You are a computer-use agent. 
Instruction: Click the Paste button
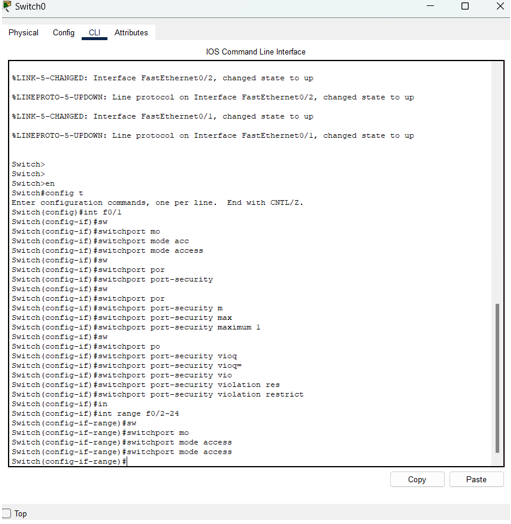[476, 480]
